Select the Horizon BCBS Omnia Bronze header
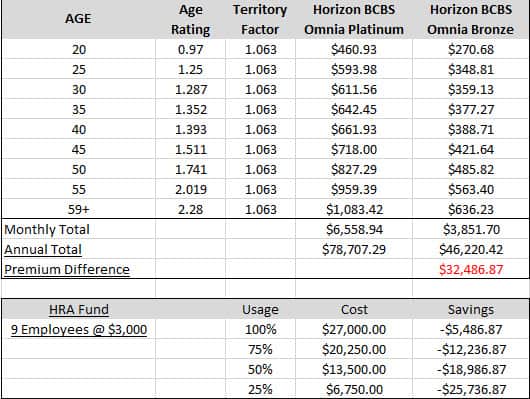The width and height of the screenshot is (530, 399). pyautogui.click(x=471, y=19)
